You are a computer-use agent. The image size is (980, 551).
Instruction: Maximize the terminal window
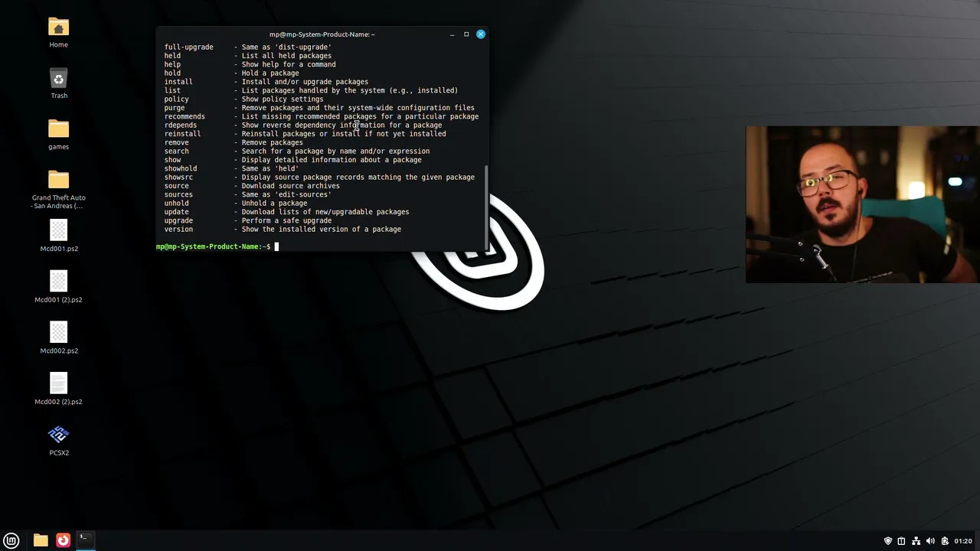[466, 34]
